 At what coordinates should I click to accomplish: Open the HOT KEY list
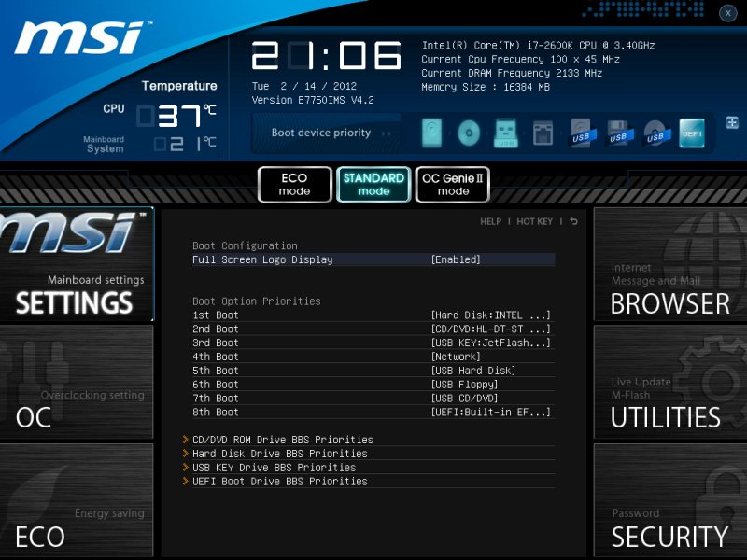(534, 221)
